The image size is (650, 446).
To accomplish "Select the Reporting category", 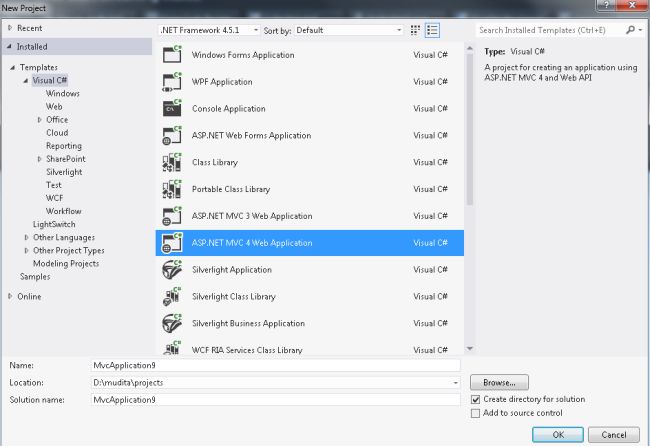I will (x=64, y=146).
